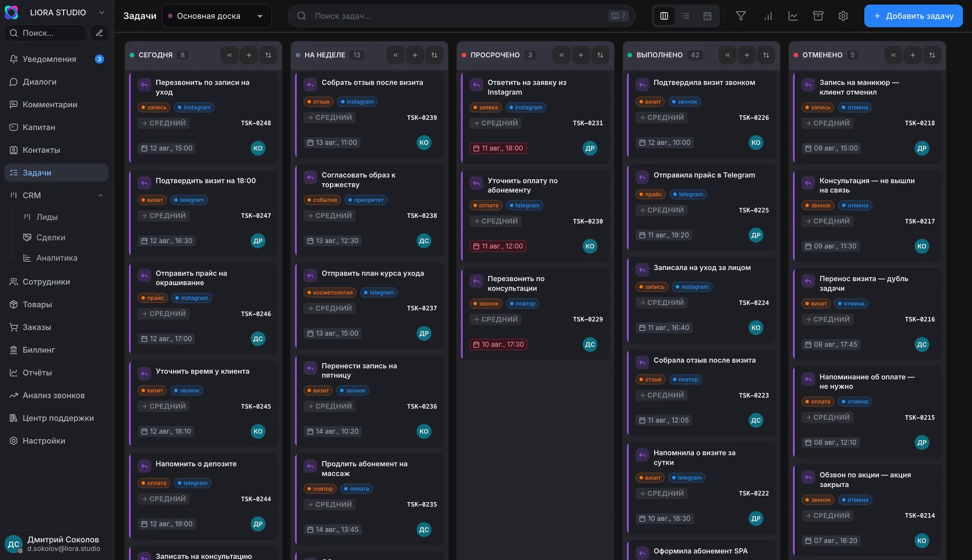Show keyboard shortcuts hint in search bar

(618, 16)
